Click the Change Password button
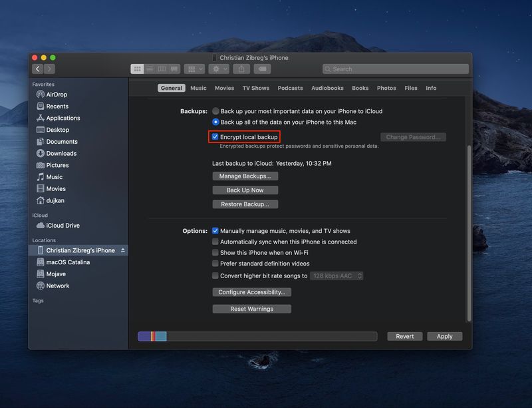 click(413, 137)
